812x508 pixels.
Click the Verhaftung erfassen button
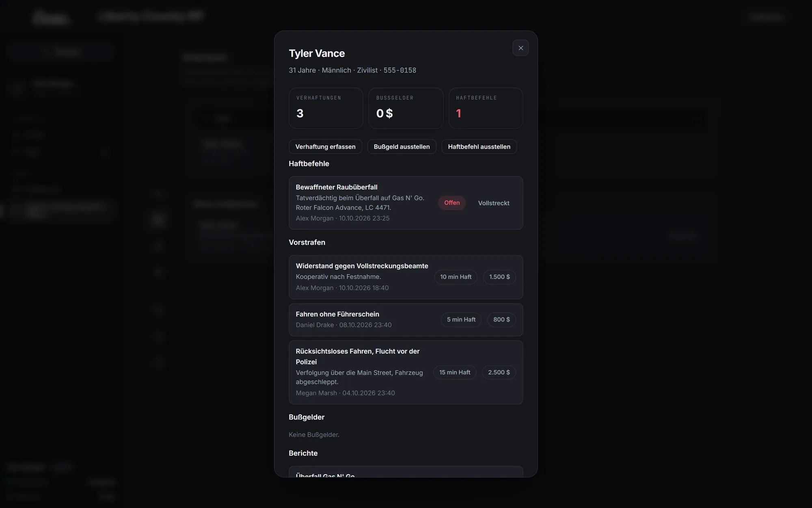point(325,147)
